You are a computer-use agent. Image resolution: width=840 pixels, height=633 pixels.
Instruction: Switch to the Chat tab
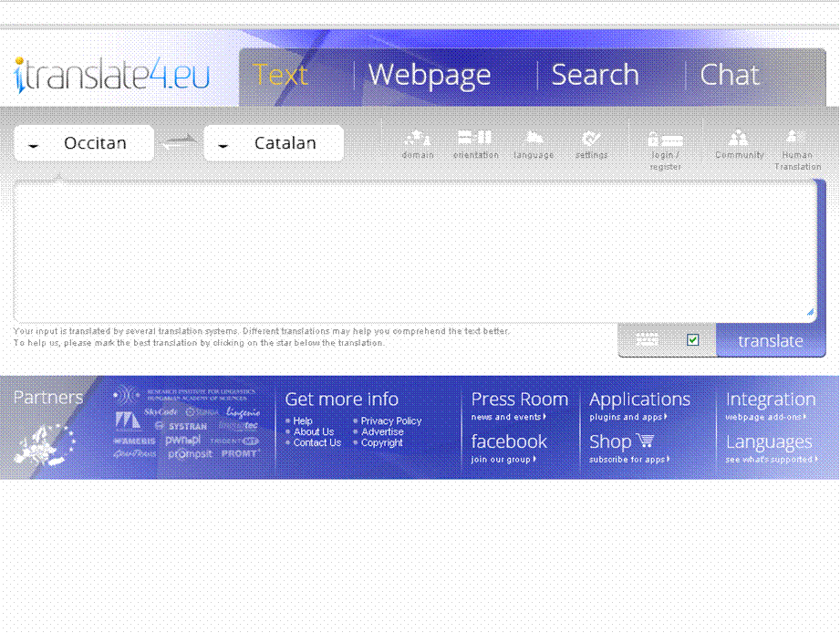click(x=729, y=75)
